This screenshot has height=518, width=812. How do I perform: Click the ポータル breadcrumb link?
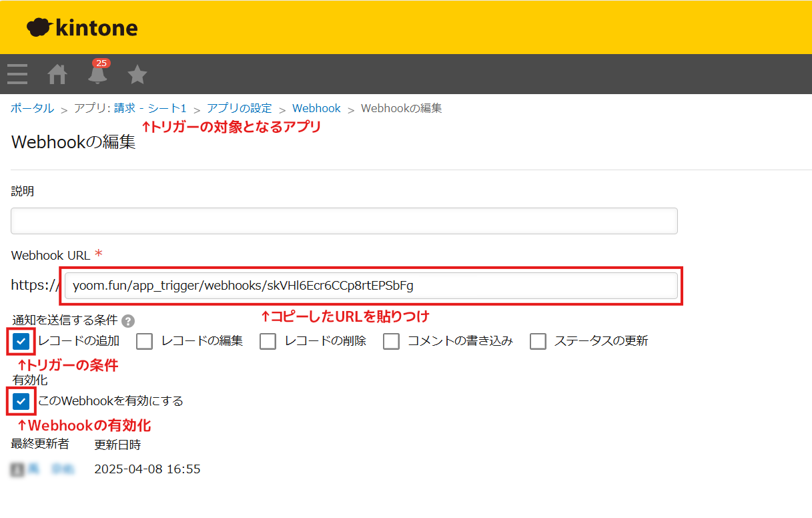33,108
